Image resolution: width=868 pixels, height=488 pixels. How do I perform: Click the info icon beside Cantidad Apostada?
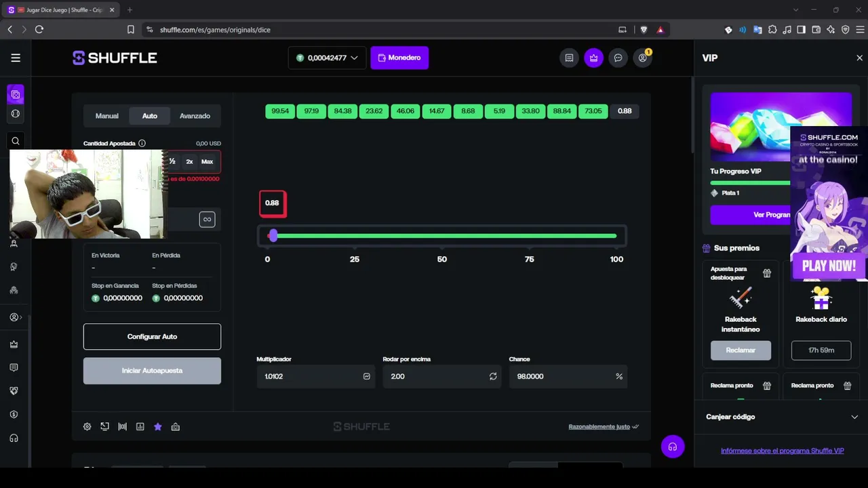point(142,144)
